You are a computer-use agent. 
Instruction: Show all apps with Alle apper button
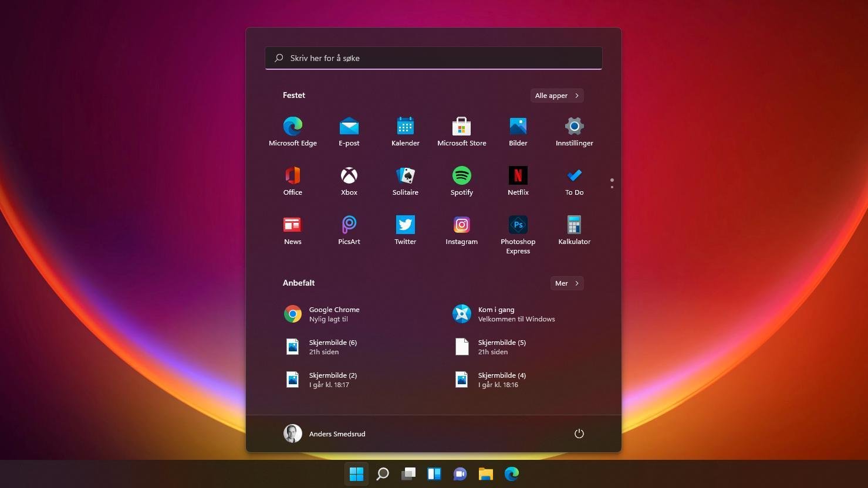coord(557,96)
